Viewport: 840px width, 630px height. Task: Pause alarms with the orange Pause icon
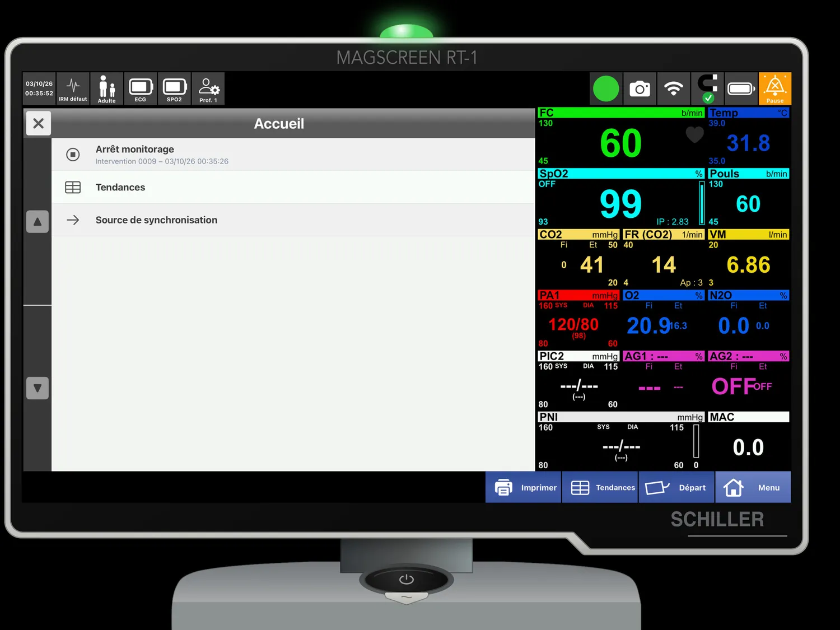(775, 88)
